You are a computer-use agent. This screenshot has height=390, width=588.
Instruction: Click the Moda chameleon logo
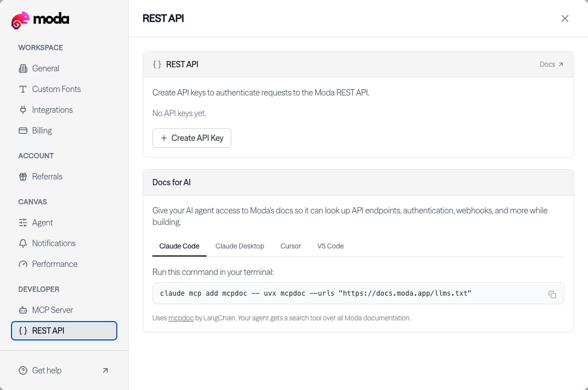tap(20, 20)
